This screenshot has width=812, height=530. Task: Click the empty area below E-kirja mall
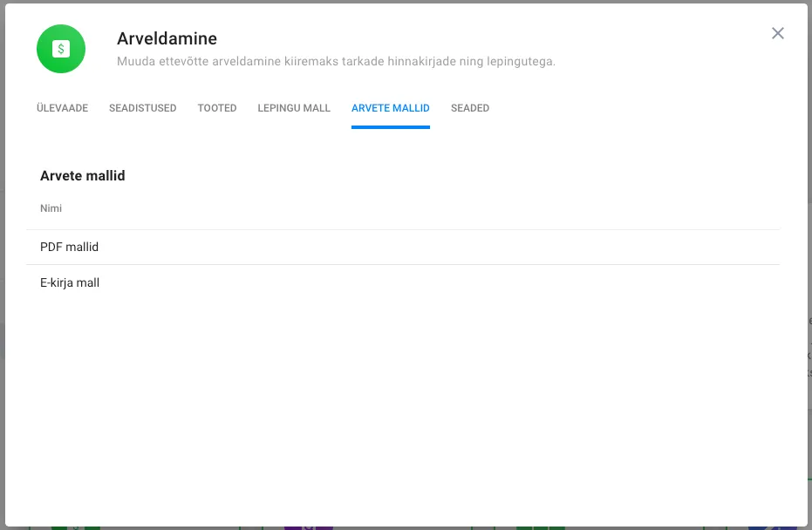click(401, 392)
